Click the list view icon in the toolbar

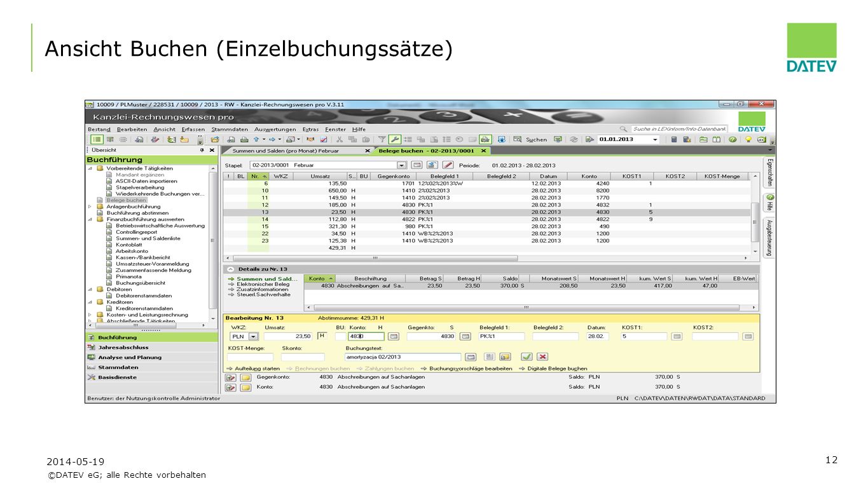[x=97, y=139]
